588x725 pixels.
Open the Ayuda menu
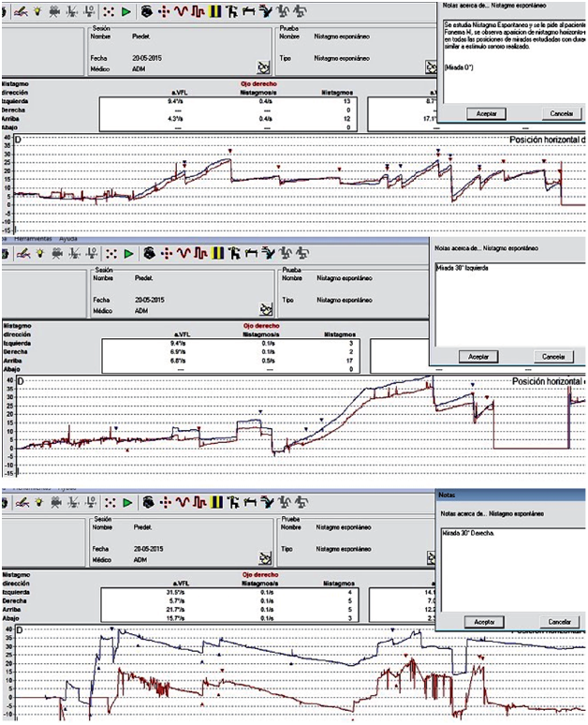[x=68, y=239]
